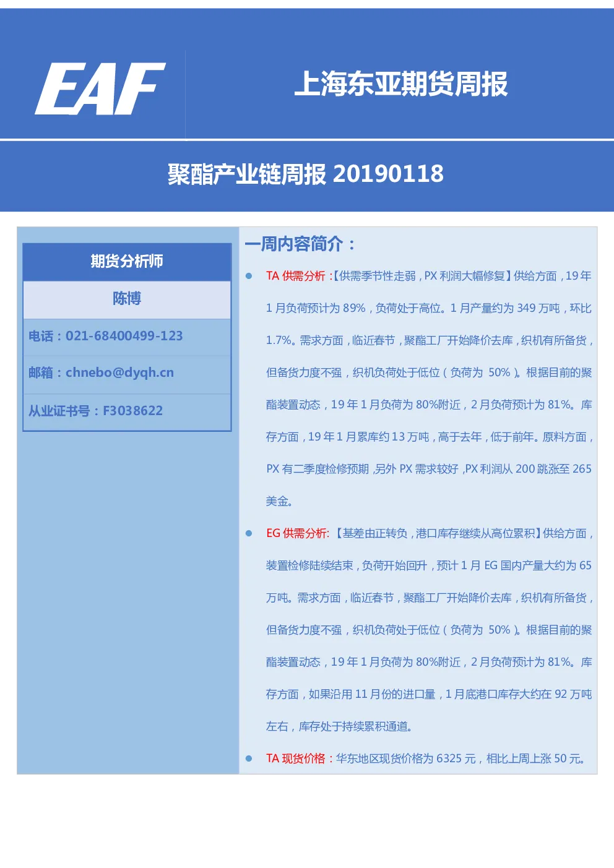Click the 期货分析师 header
Viewport: 614px width, 868px height.
[x=127, y=262]
